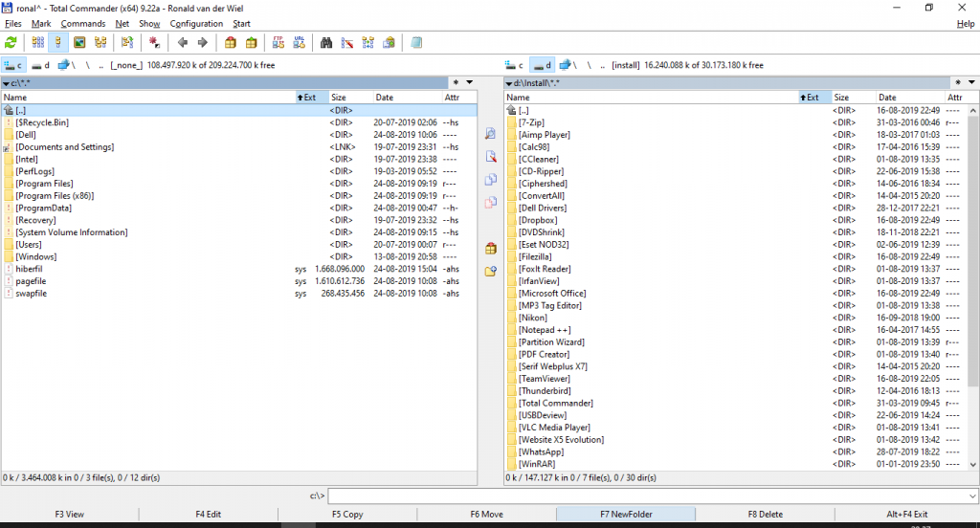Image resolution: width=980 pixels, height=528 pixels.
Task: Sort right panel by Date column
Action: [x=909, y=98]
